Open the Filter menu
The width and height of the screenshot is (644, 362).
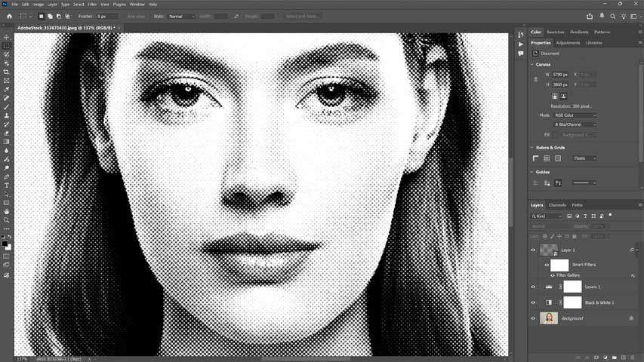tap(92, 4)
